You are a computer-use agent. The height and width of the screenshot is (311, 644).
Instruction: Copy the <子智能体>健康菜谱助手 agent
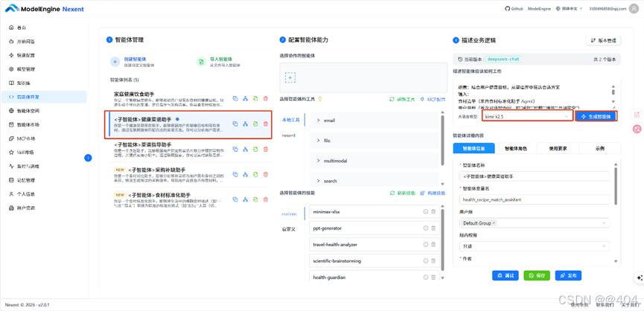click(235, 124)
